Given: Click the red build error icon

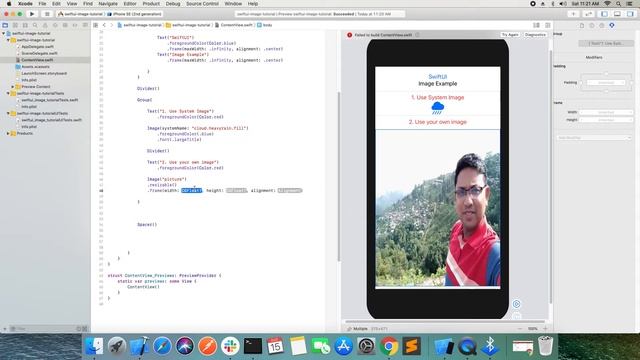Looking at the screenshot, I should pos(349,35).
